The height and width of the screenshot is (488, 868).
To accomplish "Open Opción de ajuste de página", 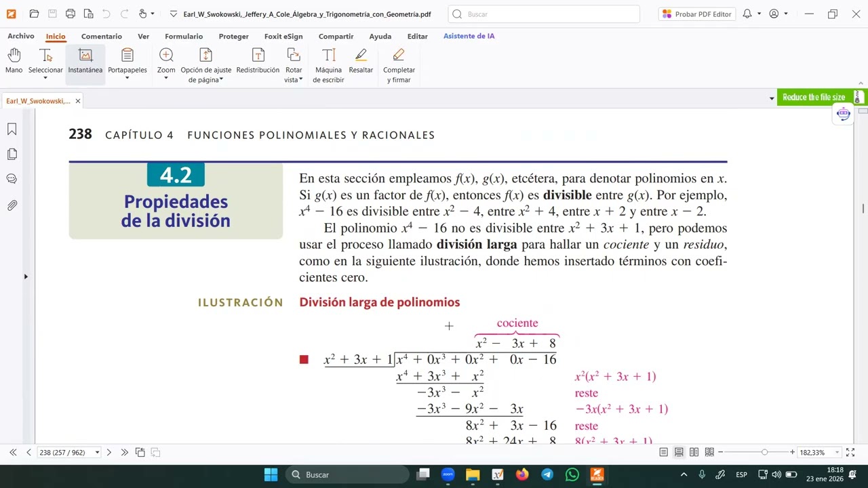I will [206, 65].
